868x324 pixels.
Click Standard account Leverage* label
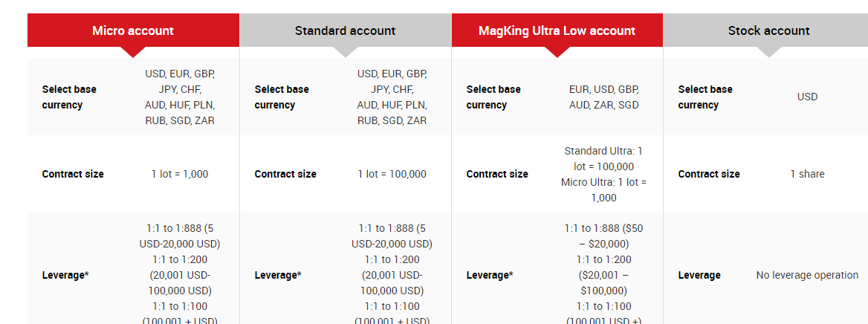pos(278,275)
